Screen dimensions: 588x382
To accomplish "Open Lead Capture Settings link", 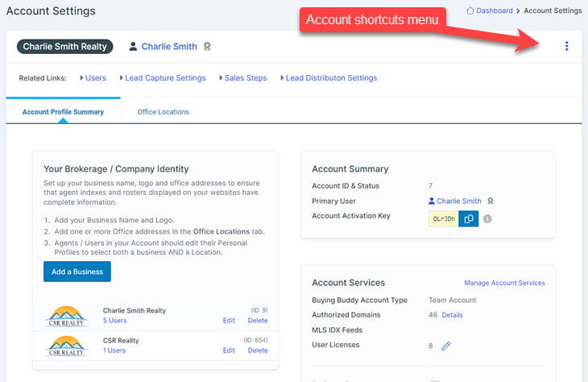I will point(165,78).
